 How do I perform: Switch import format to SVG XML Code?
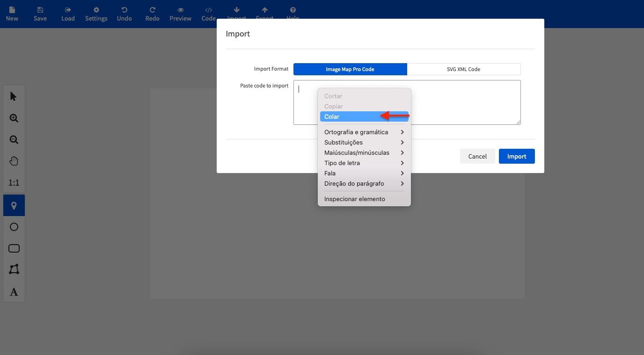464,69
